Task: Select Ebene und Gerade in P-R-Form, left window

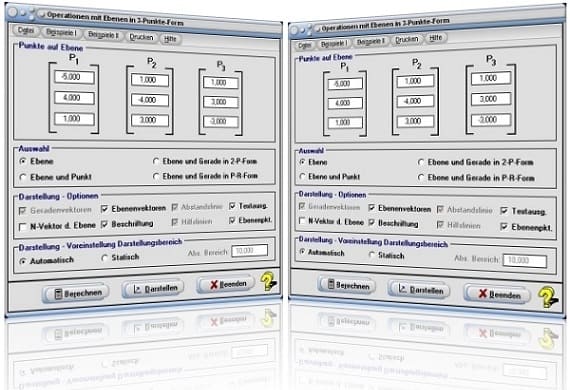Action: [205, 176]
